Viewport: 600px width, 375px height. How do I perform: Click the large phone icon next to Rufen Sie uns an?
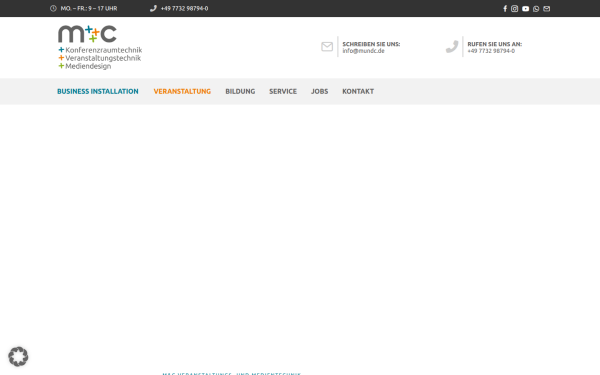click(452, 47)
